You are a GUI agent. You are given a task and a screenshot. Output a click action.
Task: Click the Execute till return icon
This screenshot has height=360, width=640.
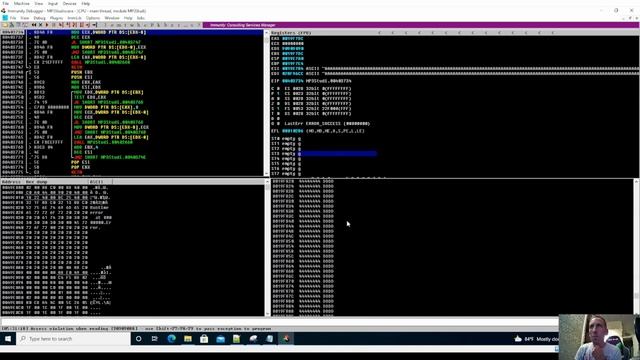click(x=88, y=25)
